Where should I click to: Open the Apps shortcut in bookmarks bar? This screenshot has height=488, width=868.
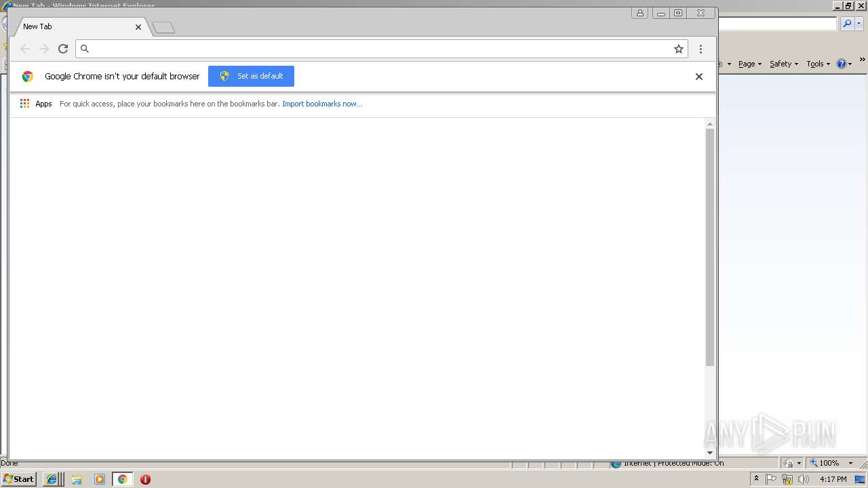(x=36, y=104)
